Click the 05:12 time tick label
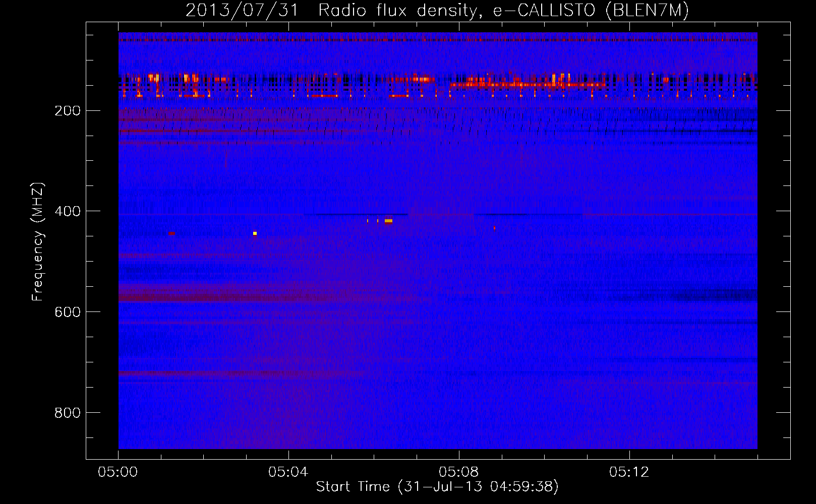The width and height of the screenshot is (816, 504). pos(629,472)
